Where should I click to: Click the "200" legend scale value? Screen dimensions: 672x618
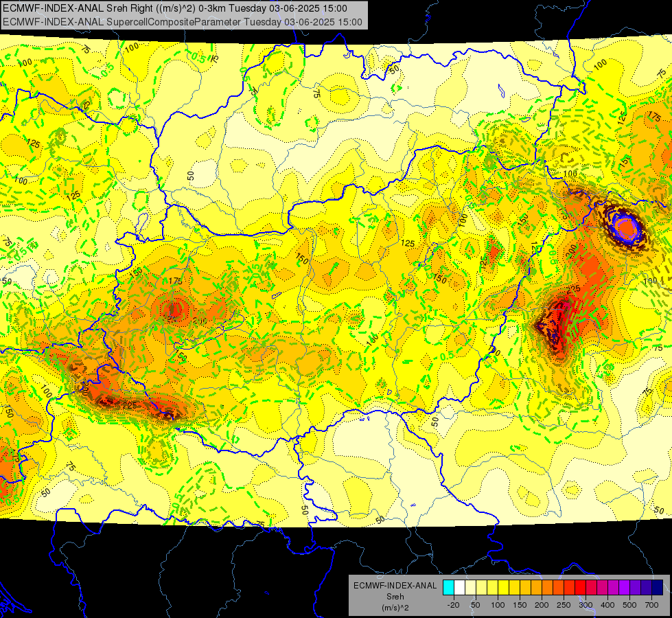point(542,605)
